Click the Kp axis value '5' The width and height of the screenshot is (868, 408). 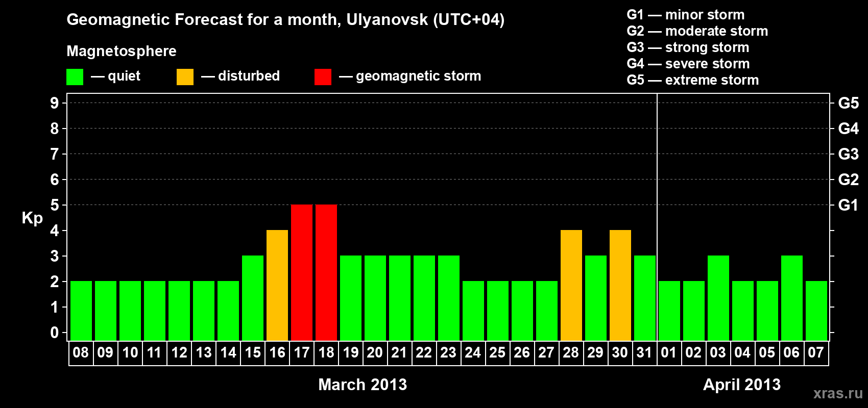(55, 205)
